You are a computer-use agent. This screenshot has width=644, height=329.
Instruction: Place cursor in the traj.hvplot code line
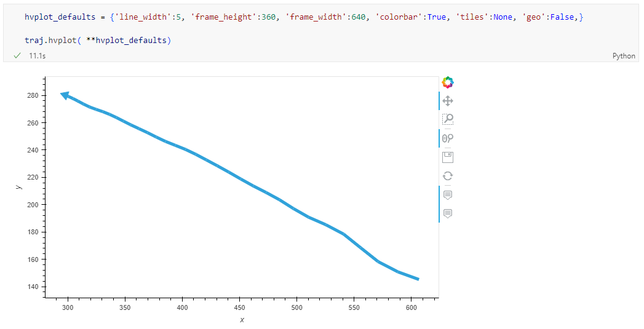[98, 41]
